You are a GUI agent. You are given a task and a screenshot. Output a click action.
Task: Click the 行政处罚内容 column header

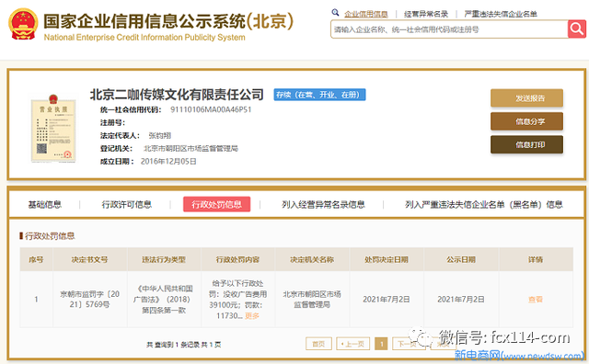click(237, 260)
